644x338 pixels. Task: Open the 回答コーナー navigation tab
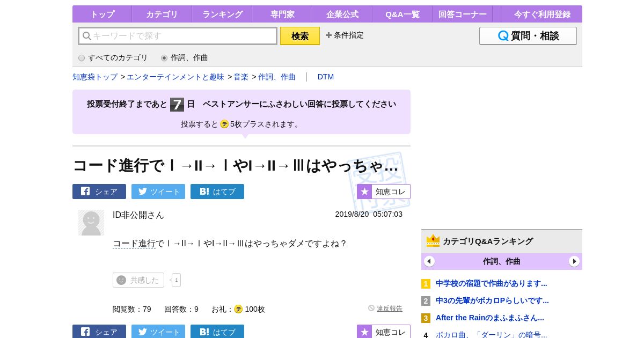click(x=462, y=14)
